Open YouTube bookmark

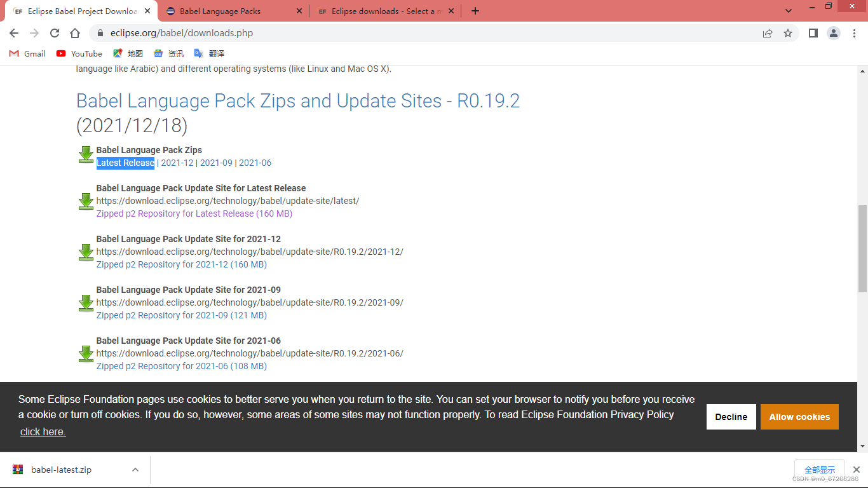coord(79,53)
